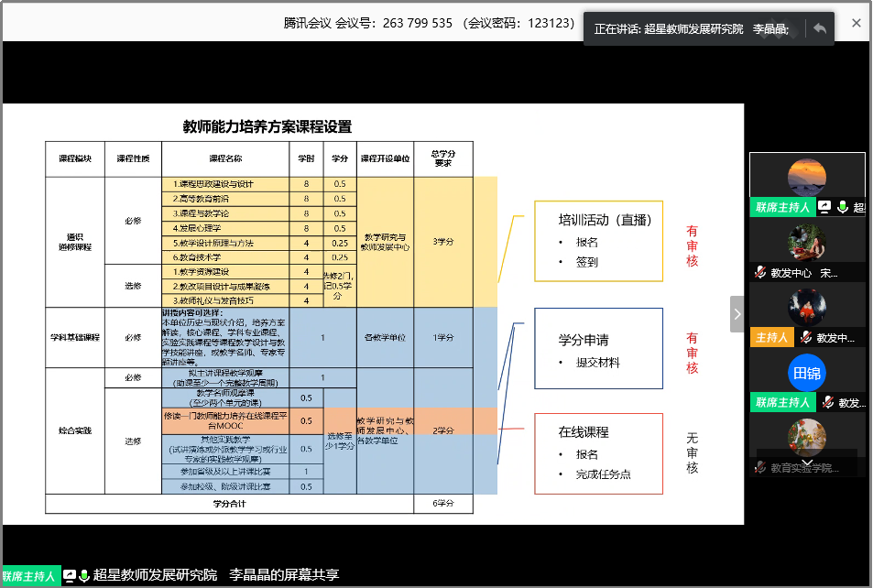Click the screen share icon on the top participant tile
This screenshot has width=873, height=588.
coord(824,207)
